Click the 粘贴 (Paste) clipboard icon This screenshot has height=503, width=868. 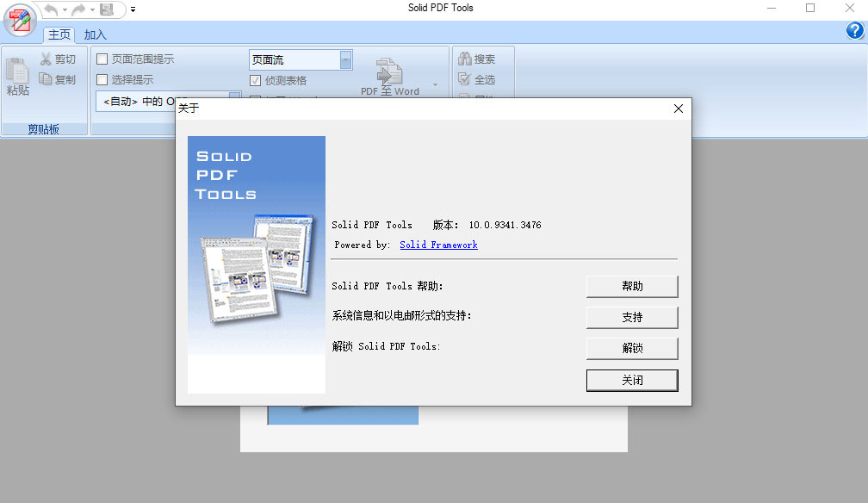(x=17, y=72)
